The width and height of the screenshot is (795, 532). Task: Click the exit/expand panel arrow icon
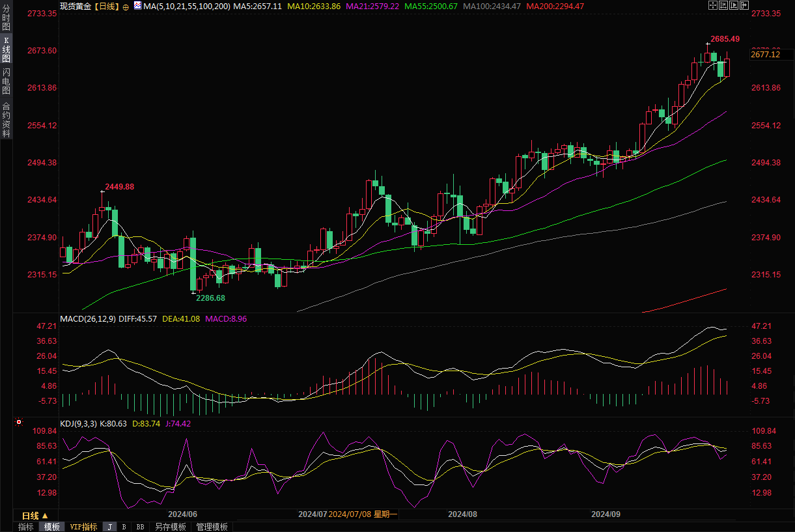pos(744,6)
